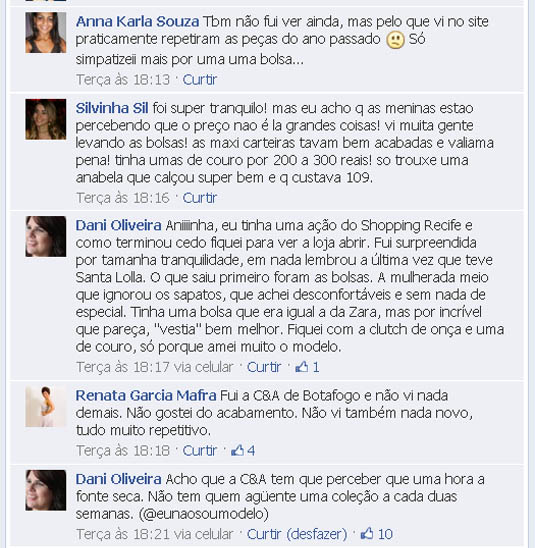Open Silvinha Sil's profile name link
The height and width of the screenshot is (548, 535).
[x=112, y=108]
